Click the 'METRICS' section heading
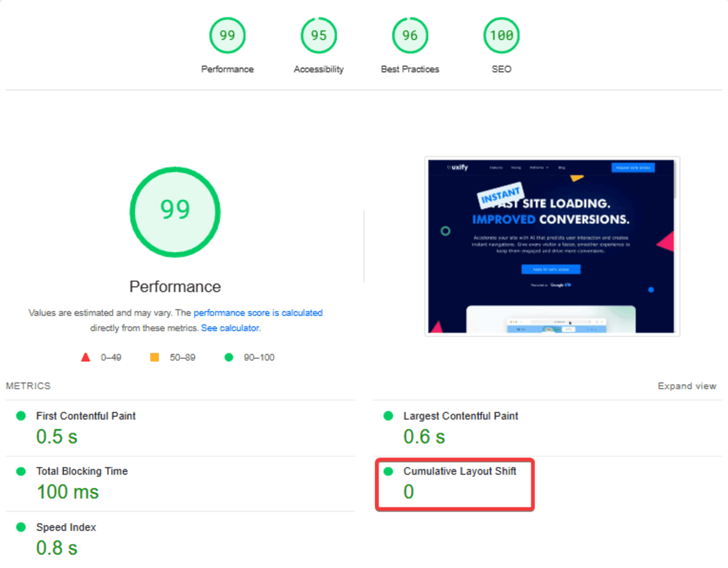The height and width of the screenshot is (568, 728). (x=28, y=386)
